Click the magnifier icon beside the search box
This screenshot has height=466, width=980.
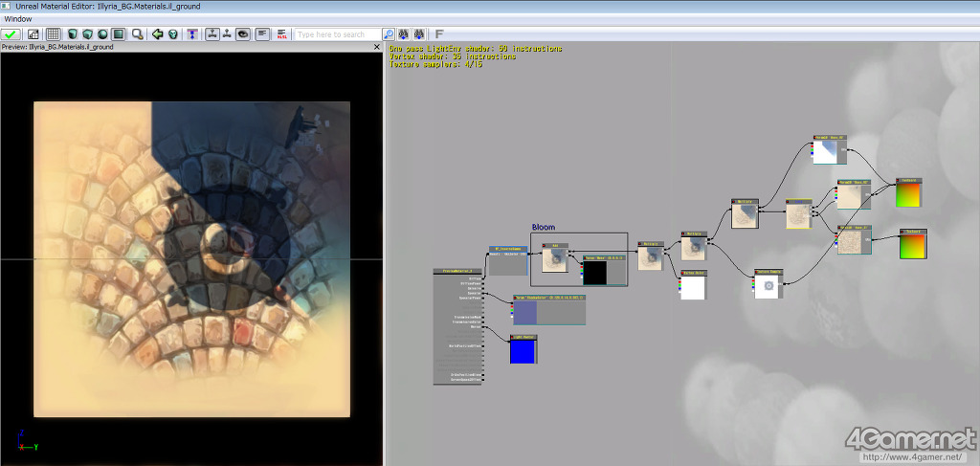(x=389, y=34)
